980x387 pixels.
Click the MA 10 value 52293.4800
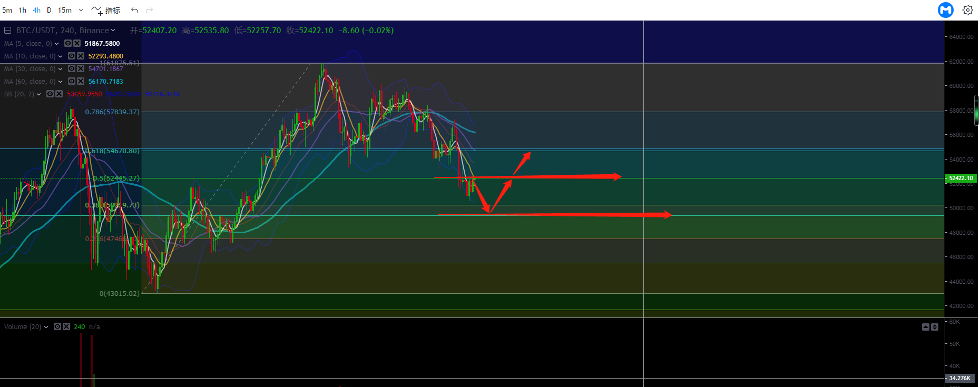[x=106, y=56]
